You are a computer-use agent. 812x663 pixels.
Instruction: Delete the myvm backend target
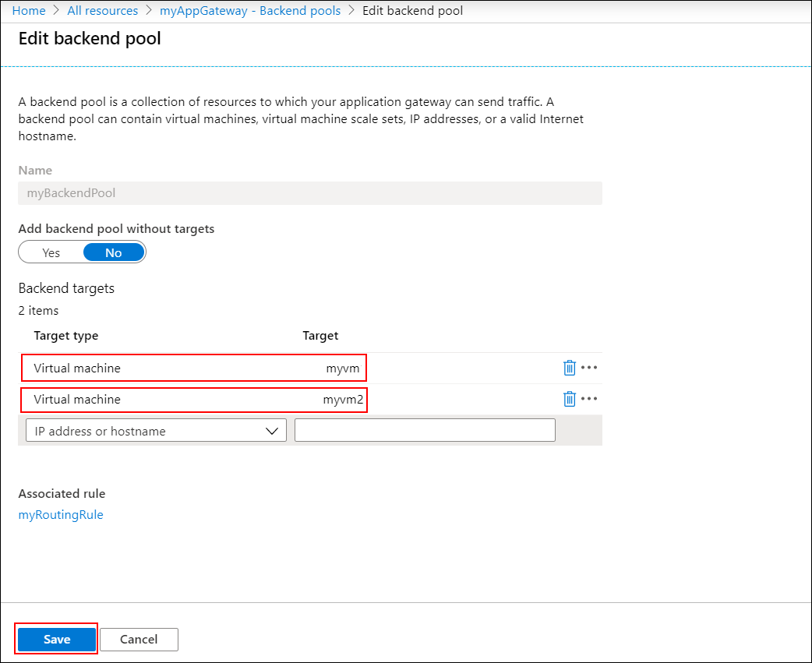click(x=570, y=367)
